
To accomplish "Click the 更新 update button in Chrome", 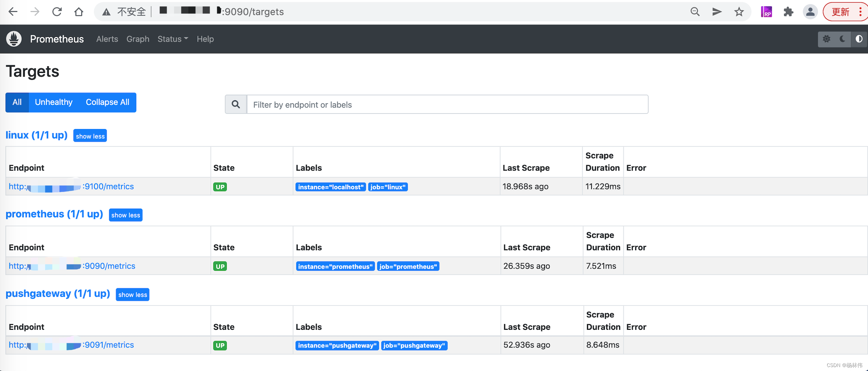I will (840, 11).
